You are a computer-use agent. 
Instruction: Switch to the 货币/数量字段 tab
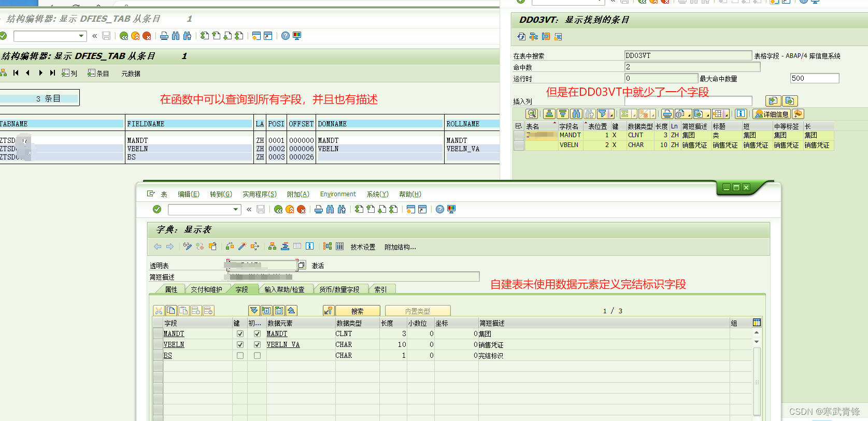[x=339, y=289]
